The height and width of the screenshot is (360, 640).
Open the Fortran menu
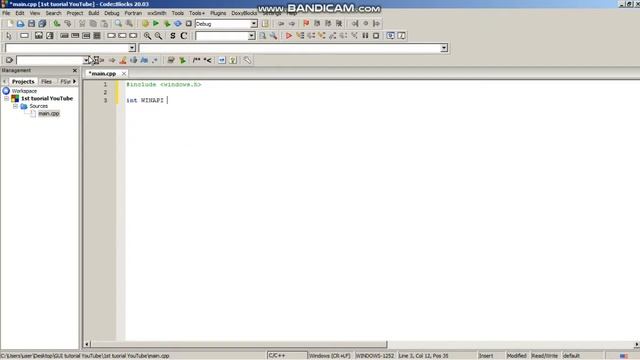[x=133, y=13]
